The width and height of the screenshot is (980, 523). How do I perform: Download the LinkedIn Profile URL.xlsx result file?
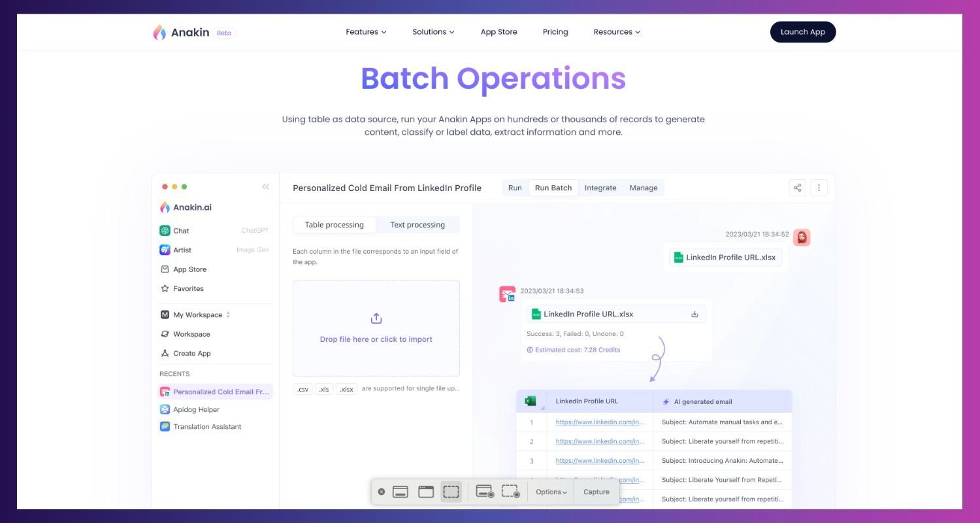point(694,314)
